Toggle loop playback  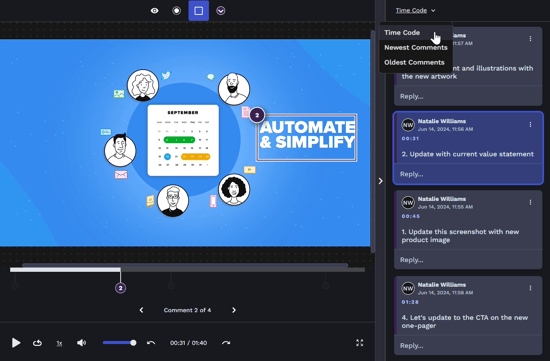38,343
